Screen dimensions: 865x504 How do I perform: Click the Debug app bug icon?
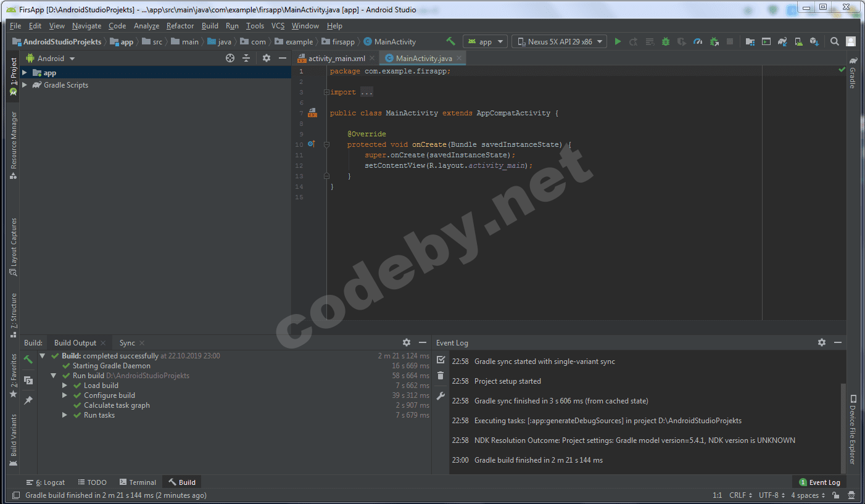click(666, 42)
